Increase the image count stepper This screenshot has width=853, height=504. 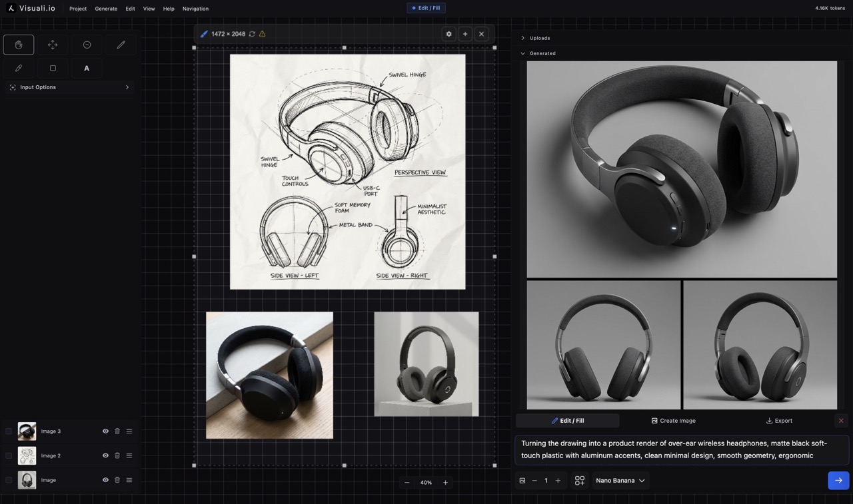(x=558, y=480)
